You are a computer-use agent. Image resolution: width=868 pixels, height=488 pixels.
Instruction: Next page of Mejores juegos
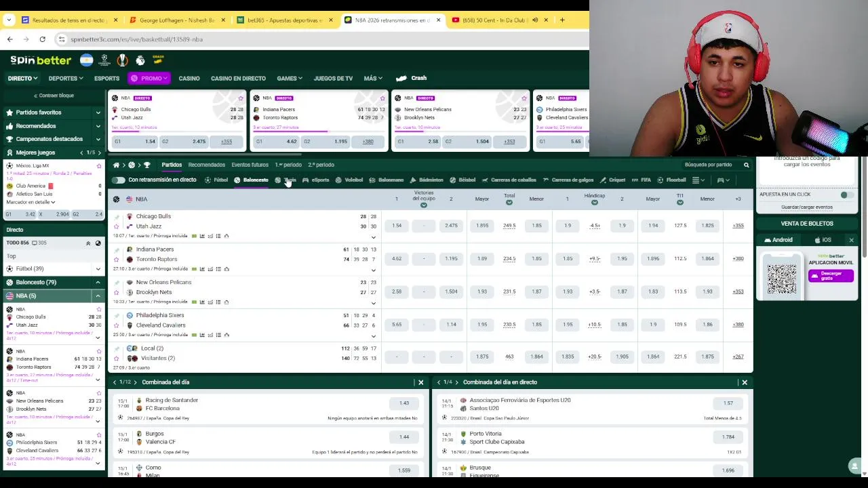tap(100, 152)
